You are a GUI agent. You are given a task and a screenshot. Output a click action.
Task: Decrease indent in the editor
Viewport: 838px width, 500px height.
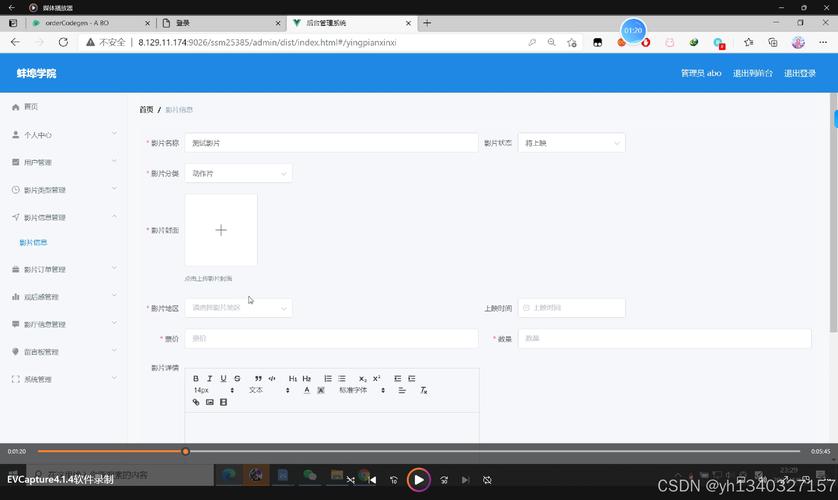click(398, 378)
